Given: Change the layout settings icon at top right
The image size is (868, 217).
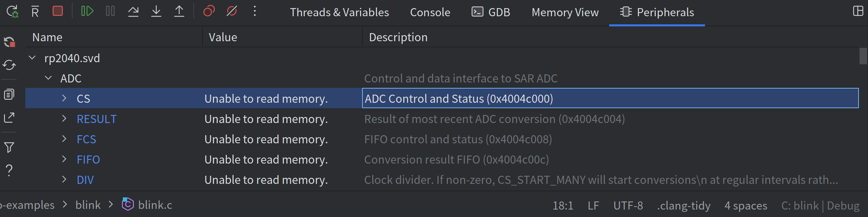Looking at the screenshot, I should coord(858,11).
